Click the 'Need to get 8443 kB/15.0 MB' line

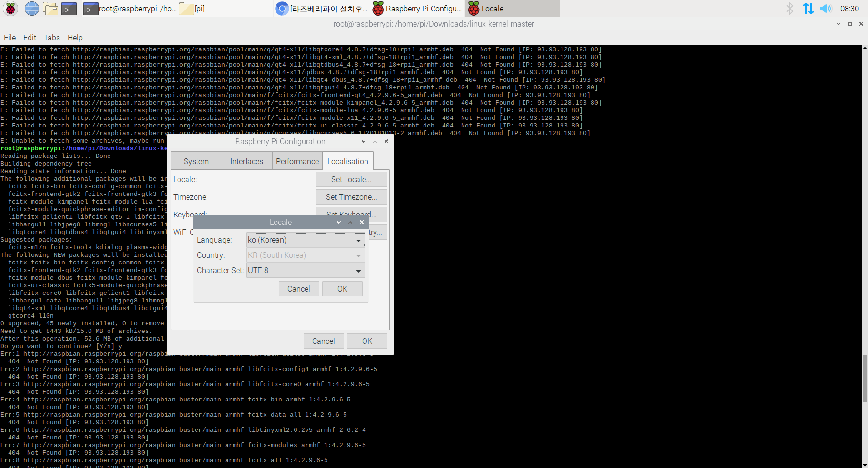point(76,331)
